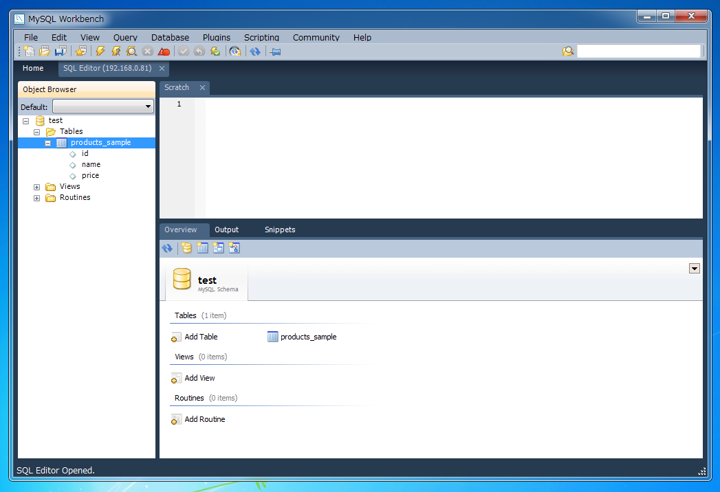The image size is (720, 492).
Task: Switch to the Snippets tab
Action: pyautogui.click(x=280, y=230)
